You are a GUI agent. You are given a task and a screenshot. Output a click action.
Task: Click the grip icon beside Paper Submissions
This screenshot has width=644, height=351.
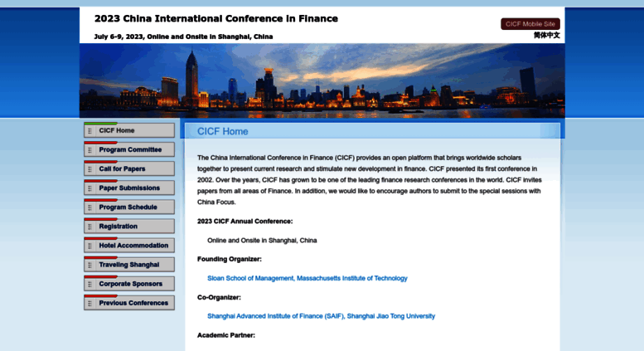(x=90, y=188)
